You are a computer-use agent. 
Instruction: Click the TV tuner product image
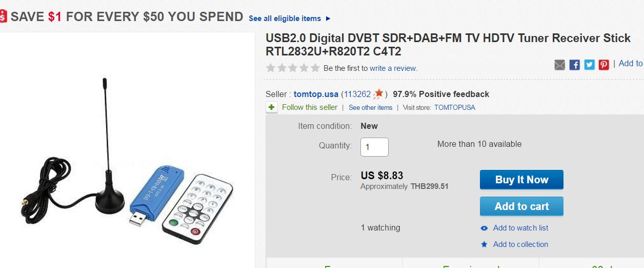(x=128, y=164)
